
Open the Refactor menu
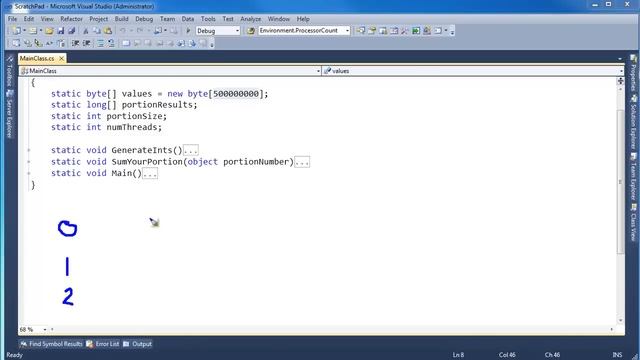[71, 19]
